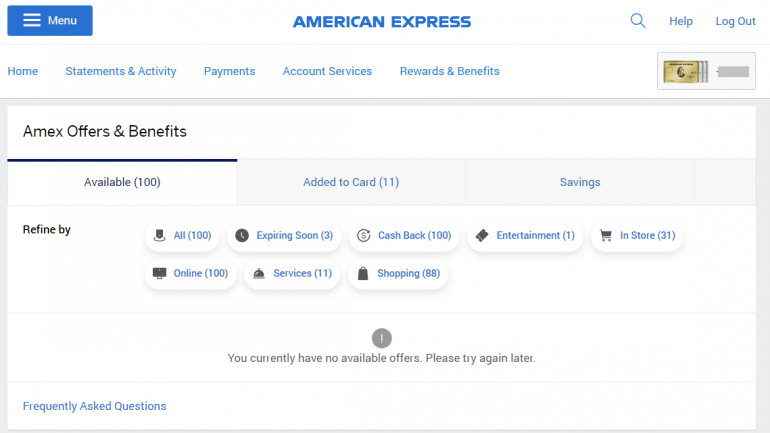Open Rewards & Benefits menu
The image size is (770, 433).
pos(449,71)
